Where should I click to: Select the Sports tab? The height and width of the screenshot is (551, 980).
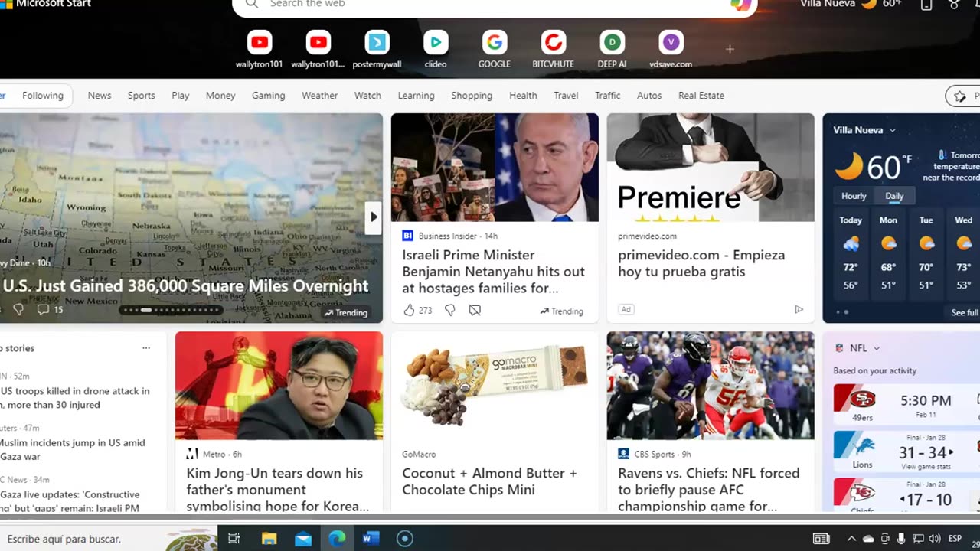(x=141, y=96)
